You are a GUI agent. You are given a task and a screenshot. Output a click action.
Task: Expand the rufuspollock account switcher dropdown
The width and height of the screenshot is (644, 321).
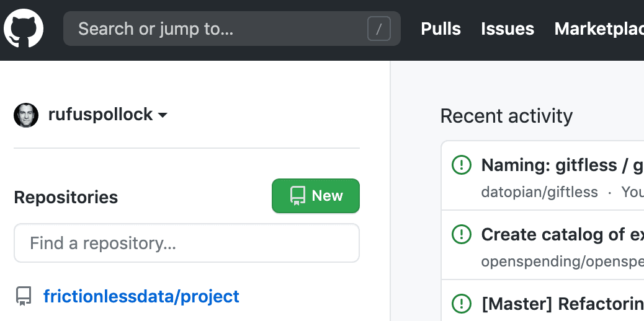pos(163,115)
